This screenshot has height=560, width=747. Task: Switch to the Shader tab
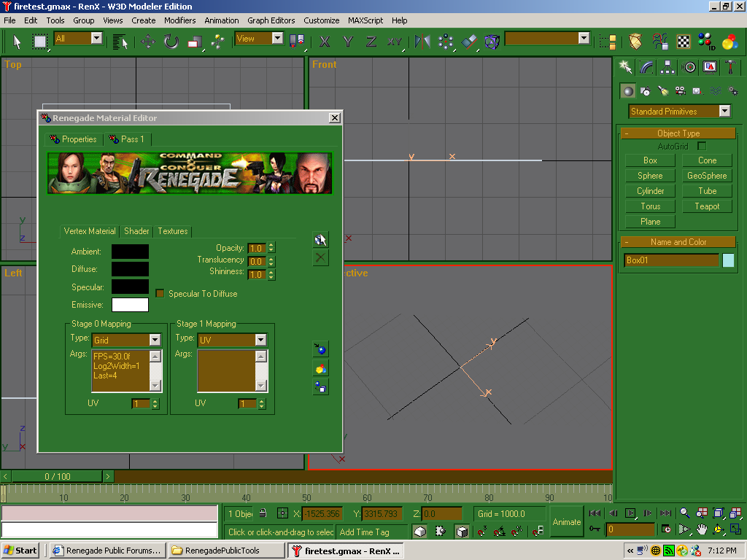[136, 231]
